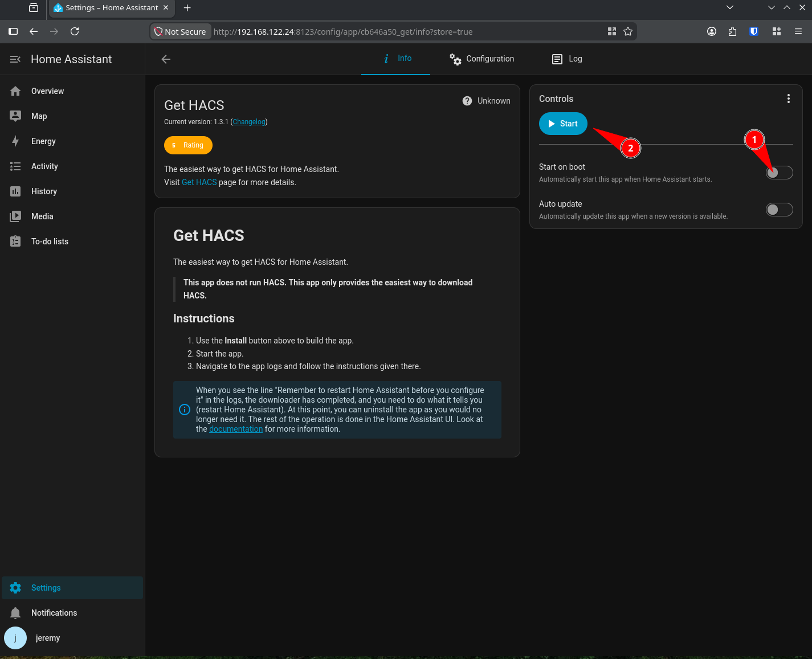Screen dimensions: 812x659
Task: Open the Bitwarden shield extension icon
Action: [x=754, y=31]
